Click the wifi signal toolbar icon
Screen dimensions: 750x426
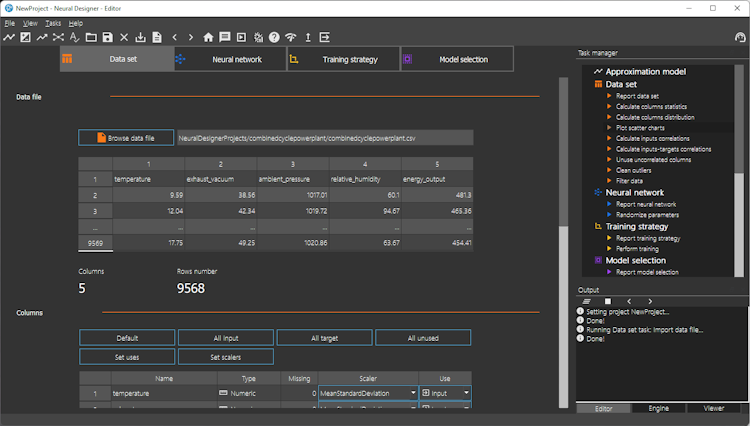click(290, 37)
